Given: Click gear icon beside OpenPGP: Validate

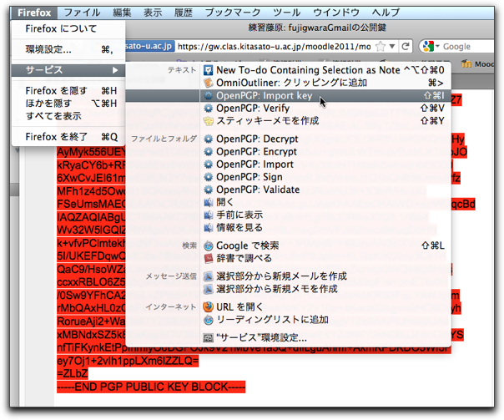Looking at the screenshot, I should pyautogui.click(x=209, y=190).
